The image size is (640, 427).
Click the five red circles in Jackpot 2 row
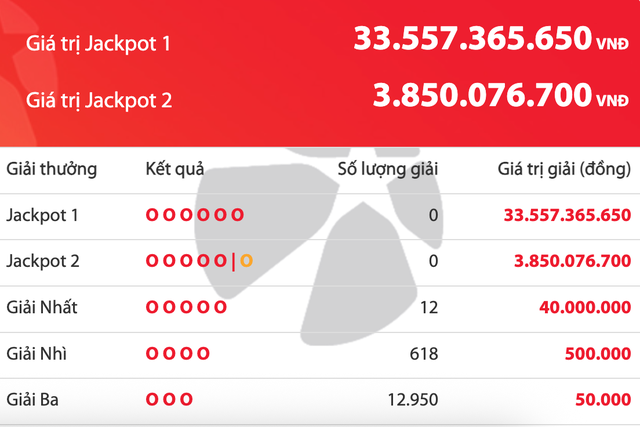186,261
